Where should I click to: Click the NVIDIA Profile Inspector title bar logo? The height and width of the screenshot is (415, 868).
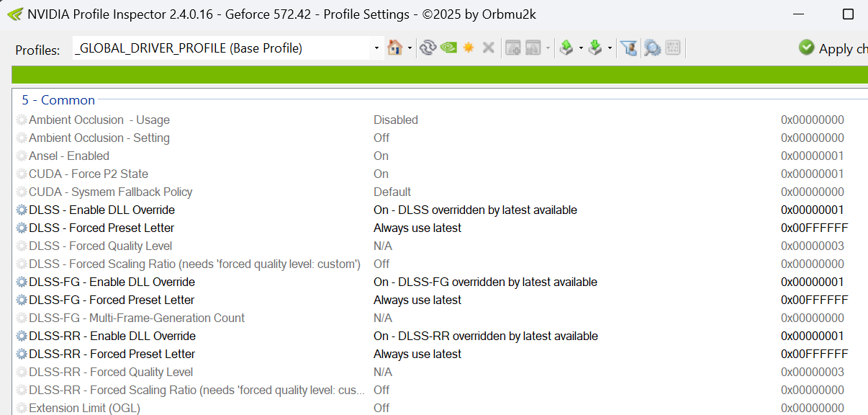[14, 14]
